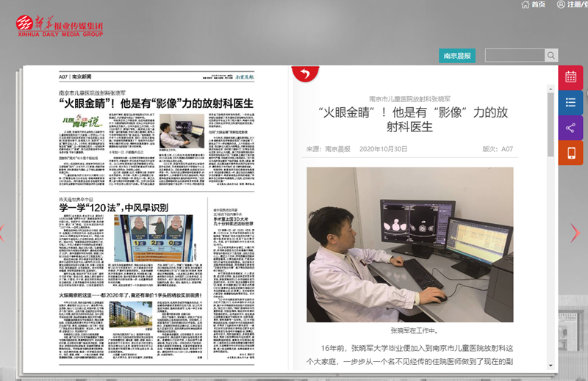Go to next page with right arrow
This screenshot has width=588, height=381.
(575, 233)
